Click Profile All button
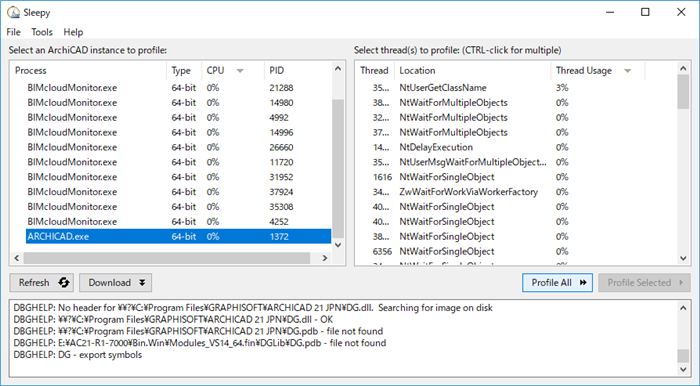700x386 pixels. [x=557, y=282]
